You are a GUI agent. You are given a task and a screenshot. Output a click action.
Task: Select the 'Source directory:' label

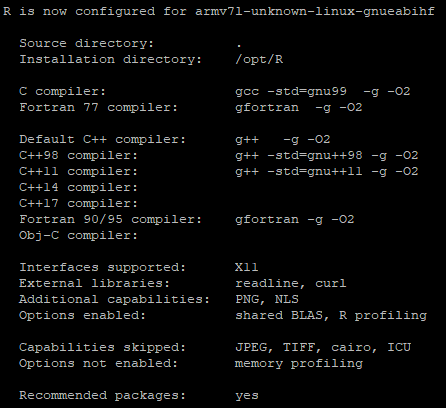87,44
